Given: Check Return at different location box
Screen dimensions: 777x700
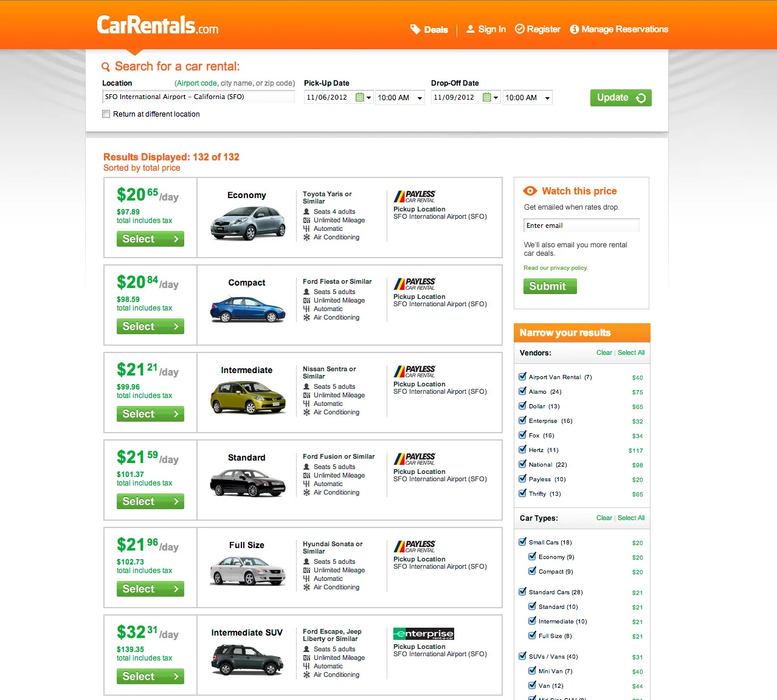Looking at the screenshot, I should (x=106, y=114).
